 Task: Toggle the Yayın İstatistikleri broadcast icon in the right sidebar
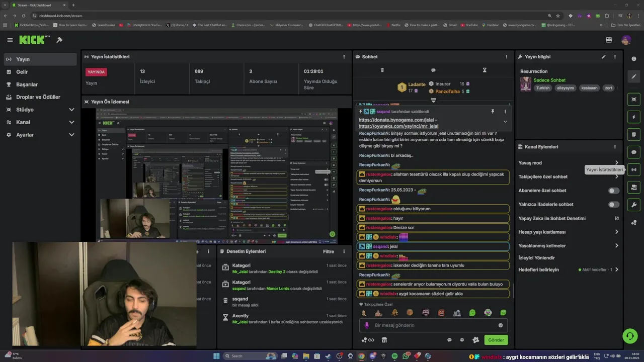[x=634, y=169]
